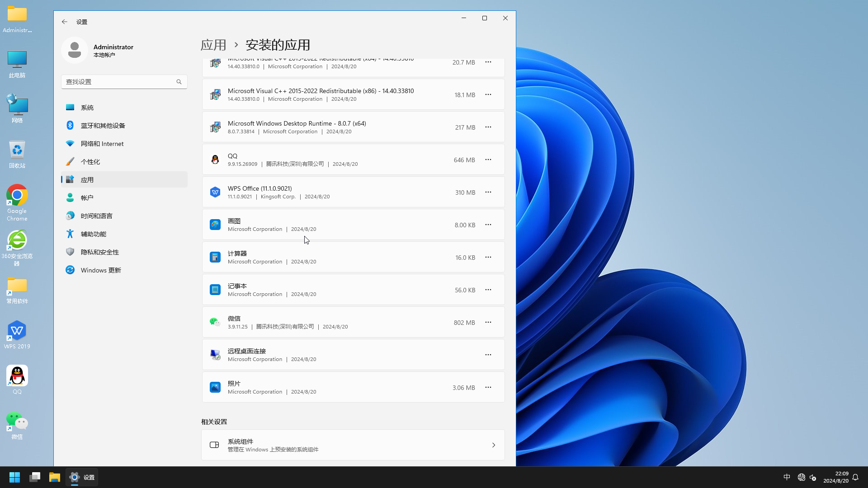Open more options for 照片 app
868x488 pixels.
point(488,387)
